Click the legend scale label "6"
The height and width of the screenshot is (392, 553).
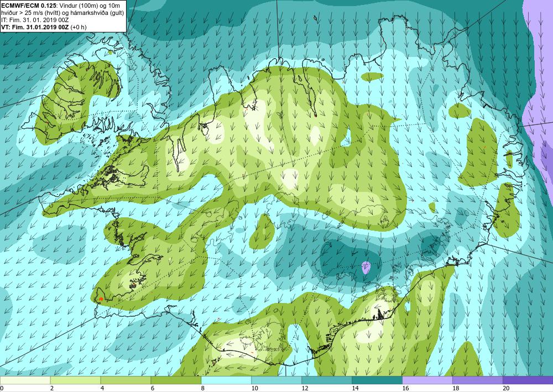pyautogui.click(x=153, y=388)
